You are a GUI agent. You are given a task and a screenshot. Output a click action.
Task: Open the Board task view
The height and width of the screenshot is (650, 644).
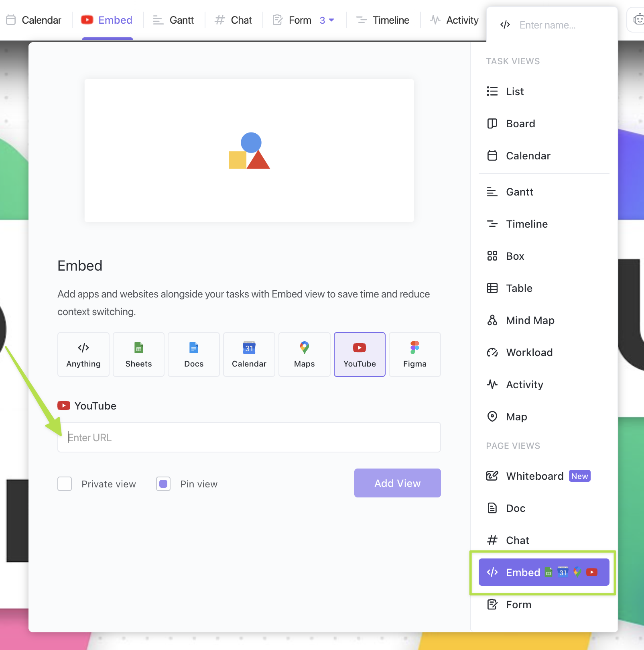(520, 124)
